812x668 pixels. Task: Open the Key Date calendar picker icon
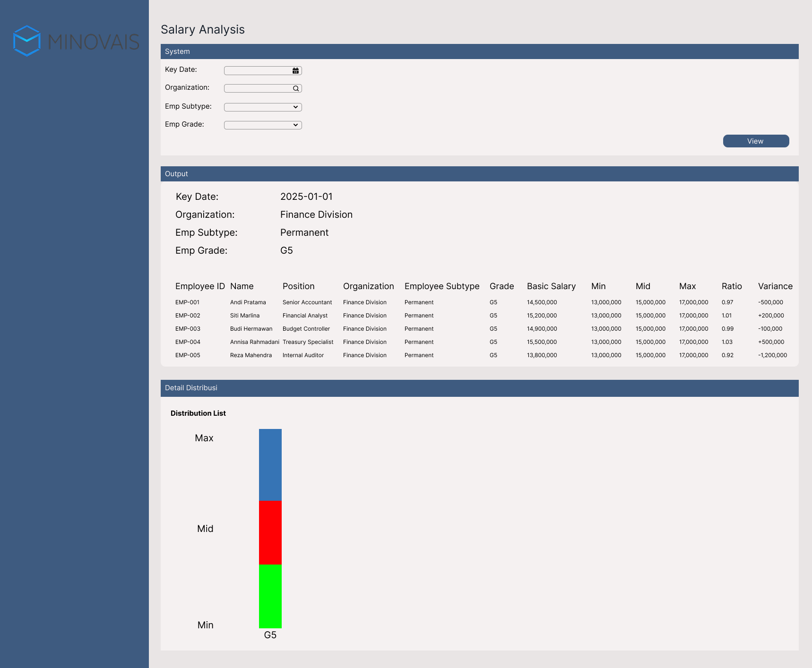(x=295, y=70)
